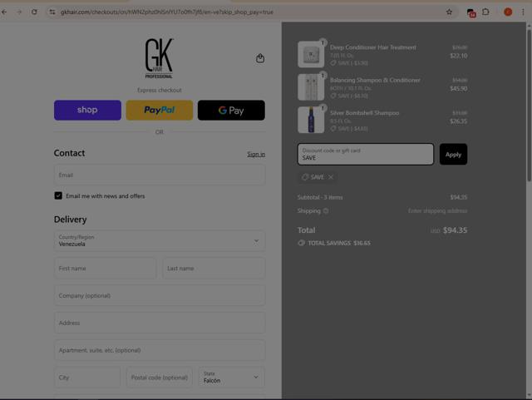Focus the Email input field
Viewport: 532px width, 400px height.
click(159, 175)
